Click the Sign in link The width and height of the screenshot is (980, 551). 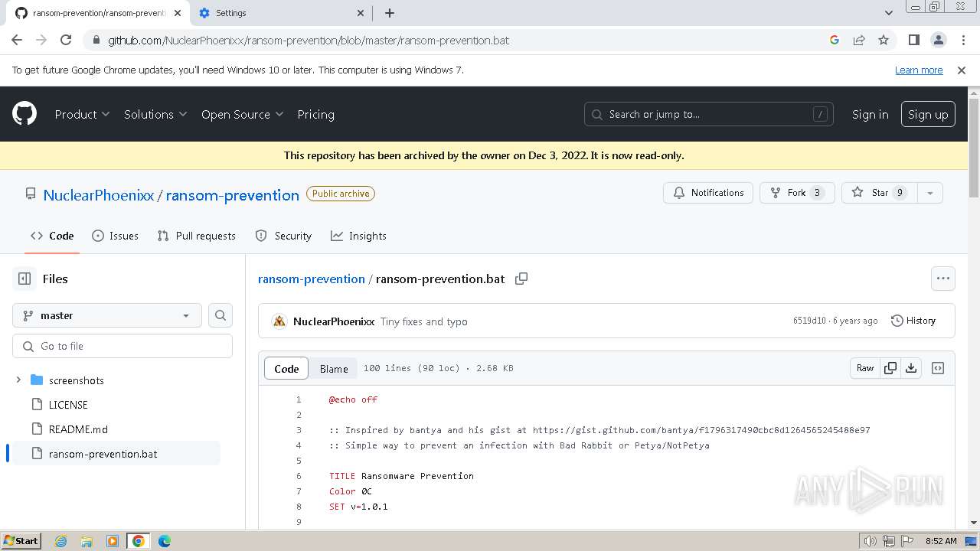pyautogui.click(x=870, y=114)
